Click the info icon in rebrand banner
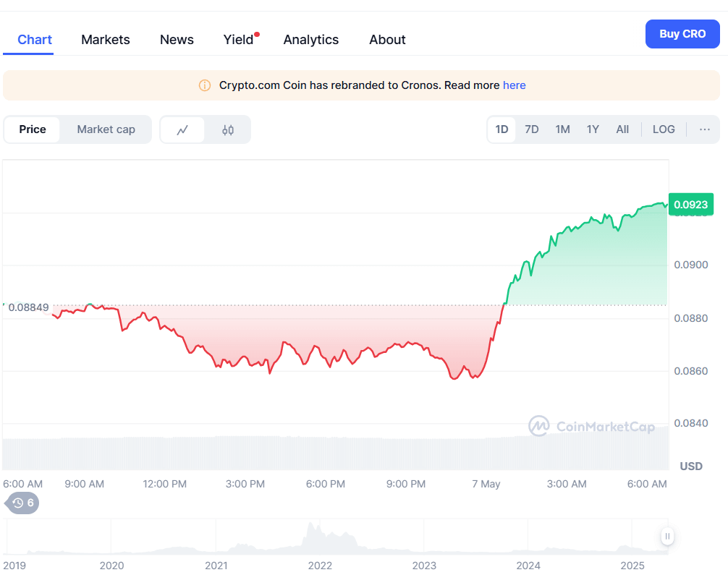The height and width of the screenshot is (588, 728). click(205, 85)
